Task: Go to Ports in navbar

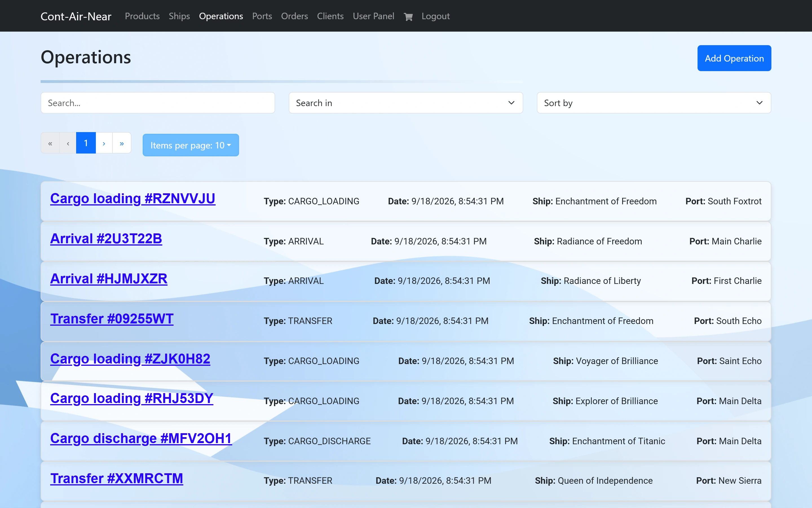Action: tap(262, 16)
